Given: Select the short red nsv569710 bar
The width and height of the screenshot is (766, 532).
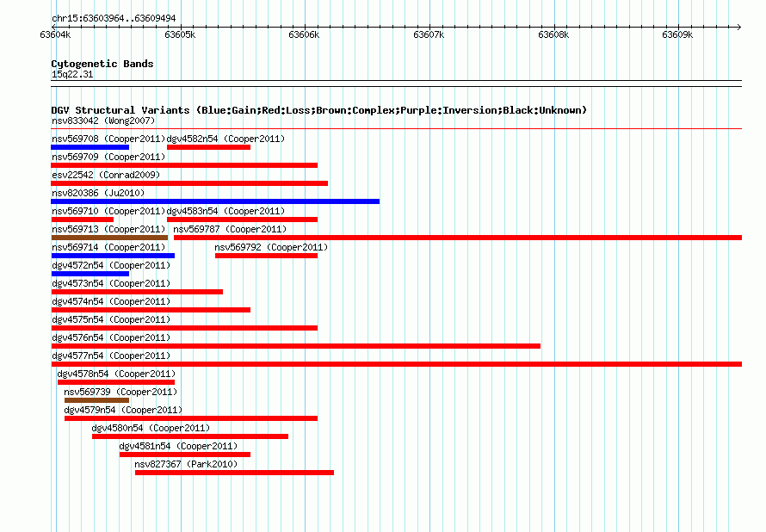Looking at the screenshot, I should click(83, 220).
